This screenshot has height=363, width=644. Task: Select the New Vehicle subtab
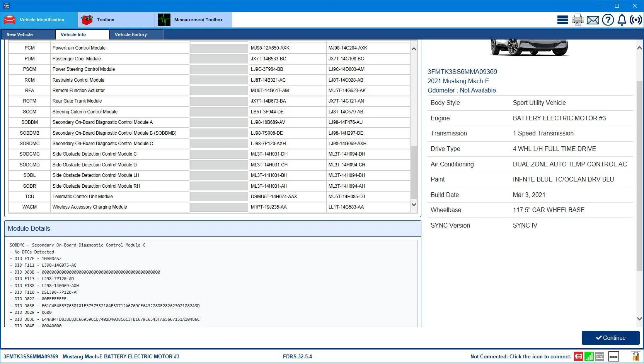[x=28, y=34]
